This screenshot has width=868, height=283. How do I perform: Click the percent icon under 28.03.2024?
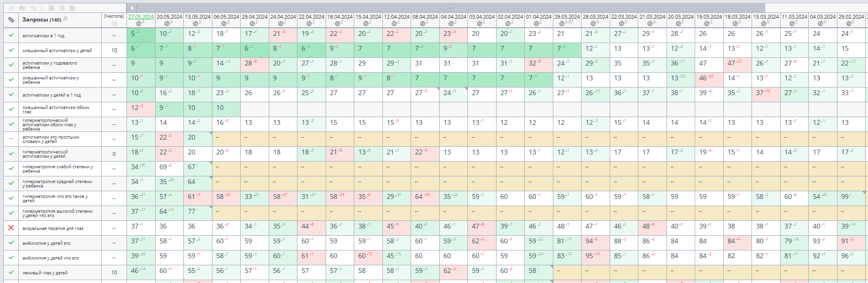coord(593,23)
